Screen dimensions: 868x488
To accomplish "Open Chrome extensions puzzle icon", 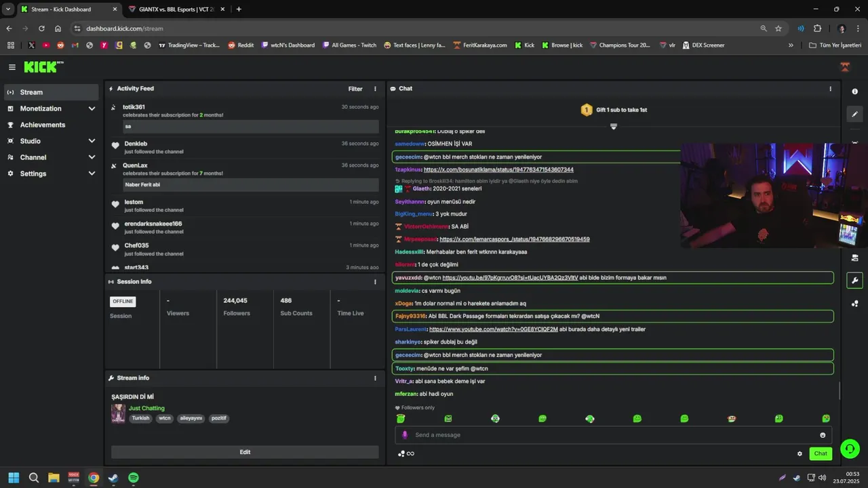I will pyautogui.click(x=817, y=28).
